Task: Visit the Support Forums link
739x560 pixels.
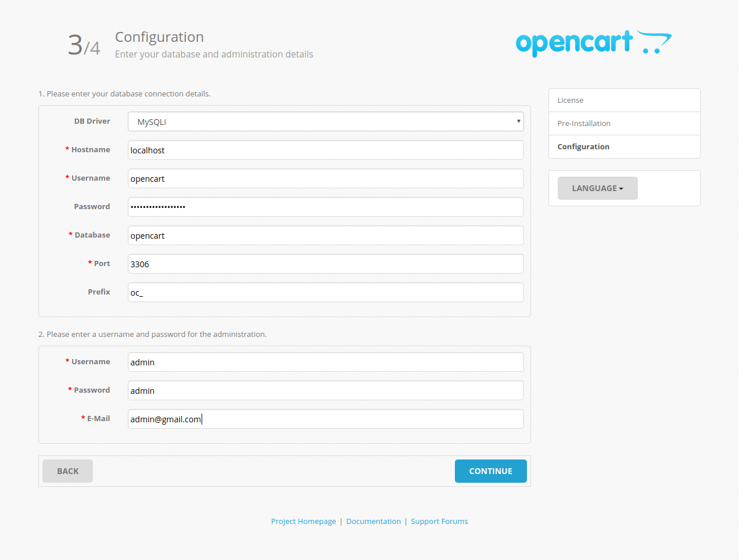Action: (439, 522)
